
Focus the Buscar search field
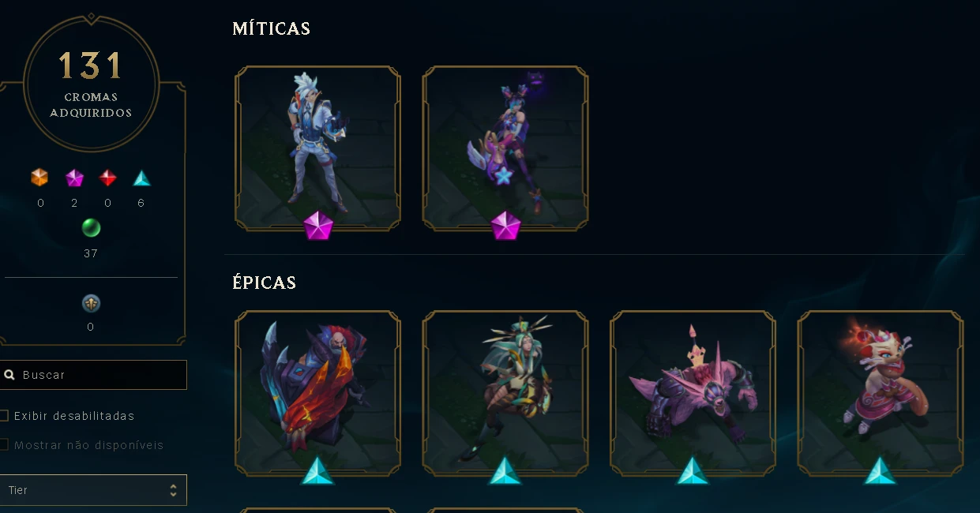click(x=93, y=375)
